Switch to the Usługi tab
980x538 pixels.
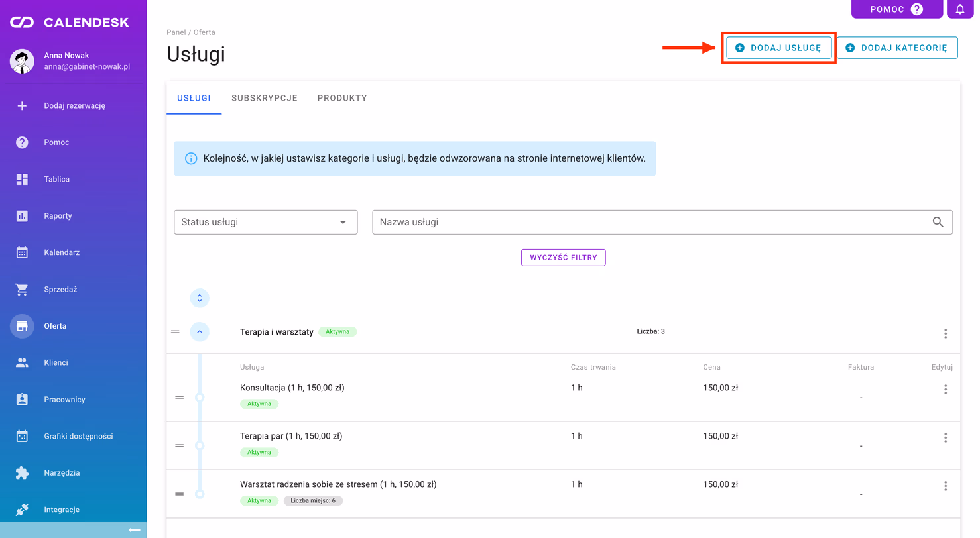[194, 98]
